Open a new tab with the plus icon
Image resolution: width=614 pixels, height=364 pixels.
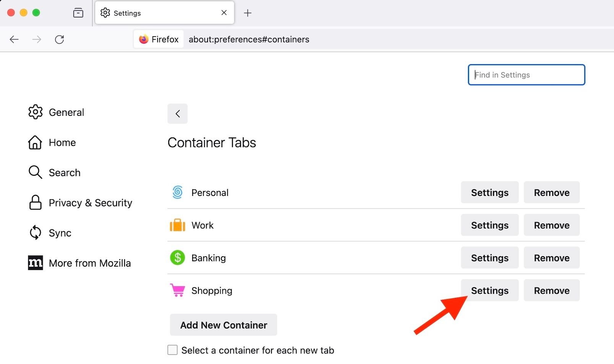pos(248,13)
